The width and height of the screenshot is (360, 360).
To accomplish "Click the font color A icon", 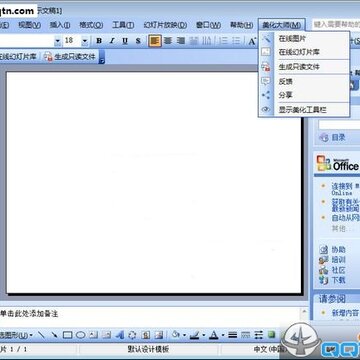I will [214, 335].
